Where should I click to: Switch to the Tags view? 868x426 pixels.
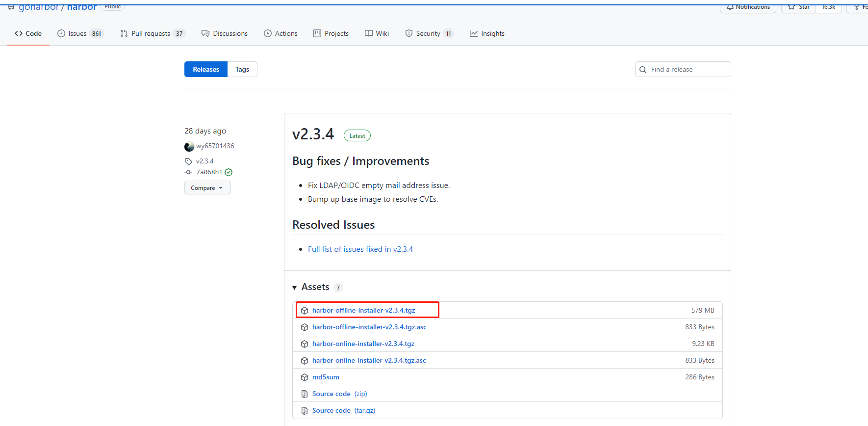242,69
